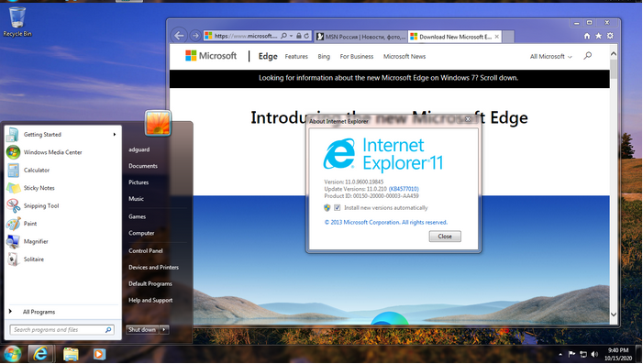Click the 2013 Microsoft Corporation copyright link

tap(386, 222)
